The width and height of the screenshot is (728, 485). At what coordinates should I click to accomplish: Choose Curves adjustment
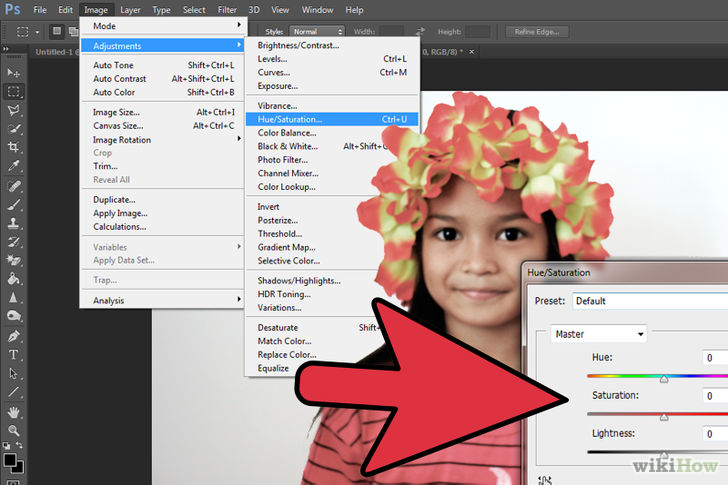332,72
